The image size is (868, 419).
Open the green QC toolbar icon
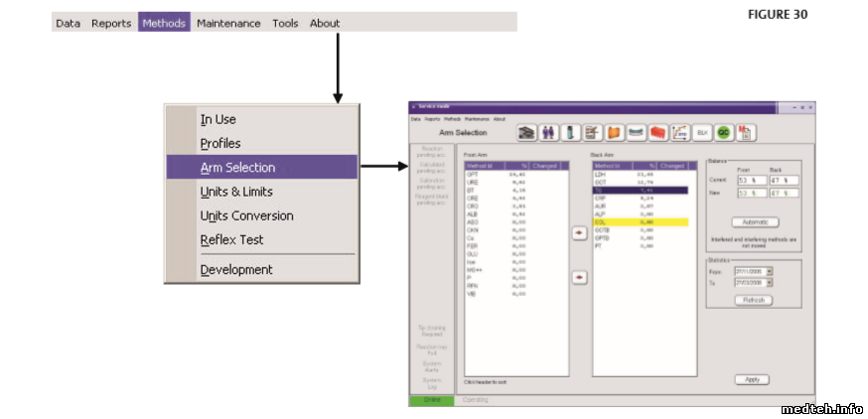point(724,131)
